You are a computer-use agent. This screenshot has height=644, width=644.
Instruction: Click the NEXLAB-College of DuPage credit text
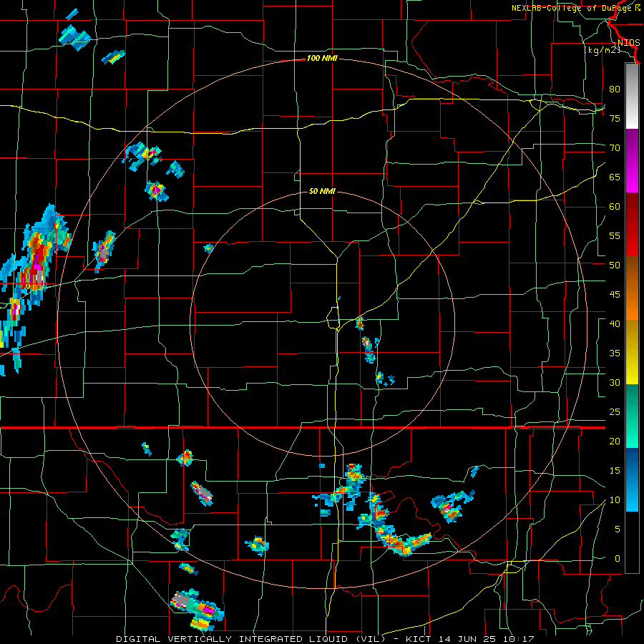point(575,8)
